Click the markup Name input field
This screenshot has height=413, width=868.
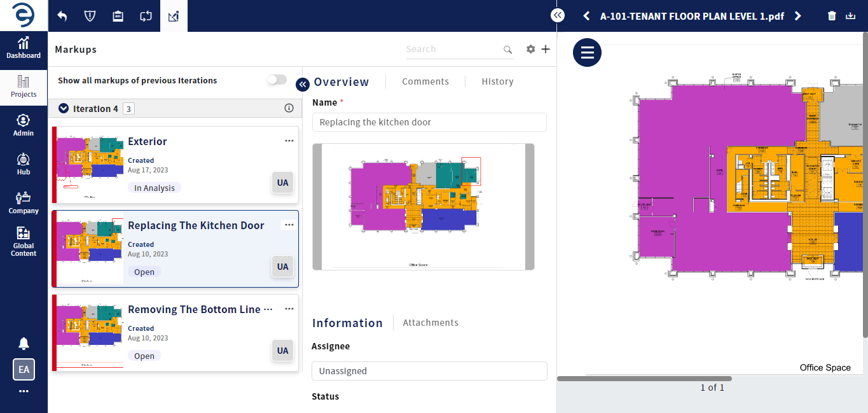429,122
